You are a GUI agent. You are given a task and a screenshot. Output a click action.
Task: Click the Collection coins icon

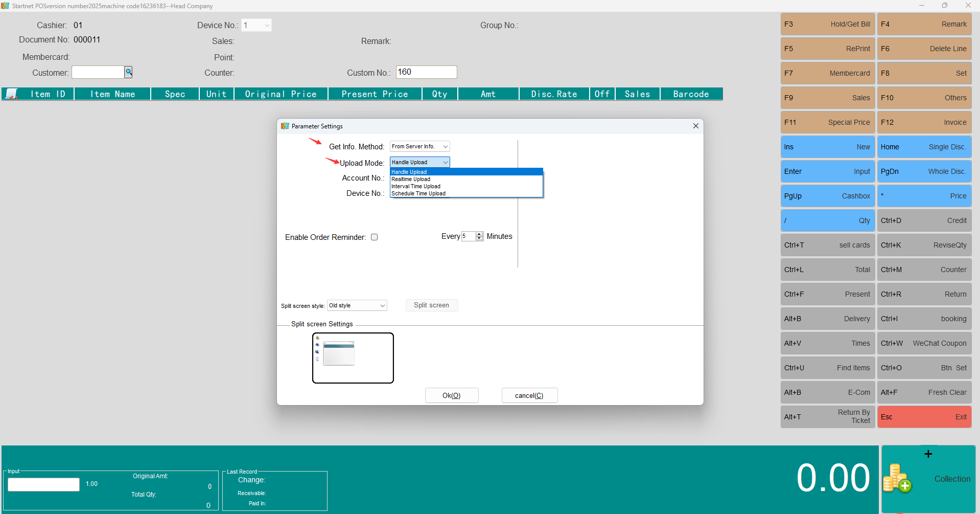(897, 478)
